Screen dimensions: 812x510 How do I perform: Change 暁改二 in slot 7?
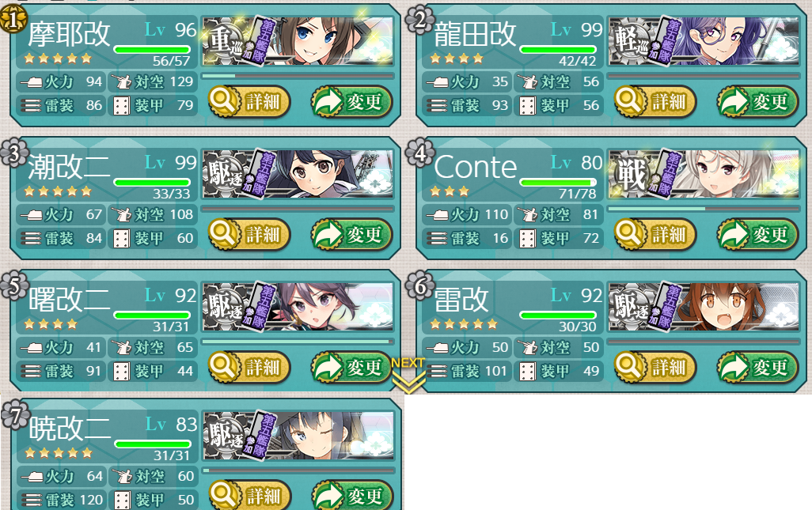coord(353,495)
